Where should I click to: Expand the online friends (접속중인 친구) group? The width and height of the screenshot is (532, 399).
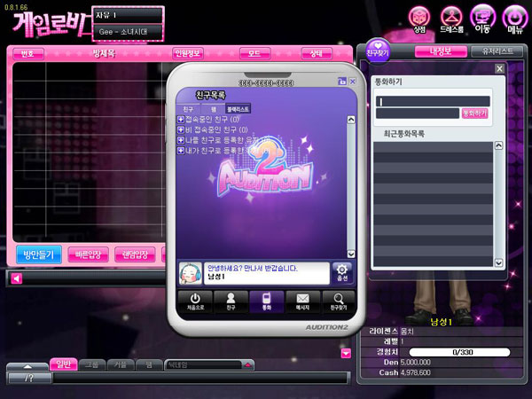click(x=181, y=119)
